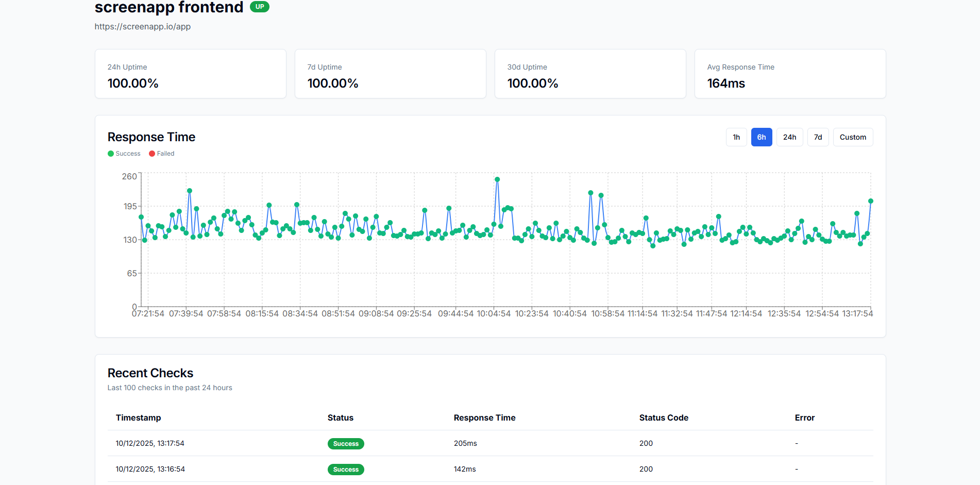The width and height of the screenshot is (980, 485).
Task: Switch to the 7d chart view
Action: coord(818,137)
